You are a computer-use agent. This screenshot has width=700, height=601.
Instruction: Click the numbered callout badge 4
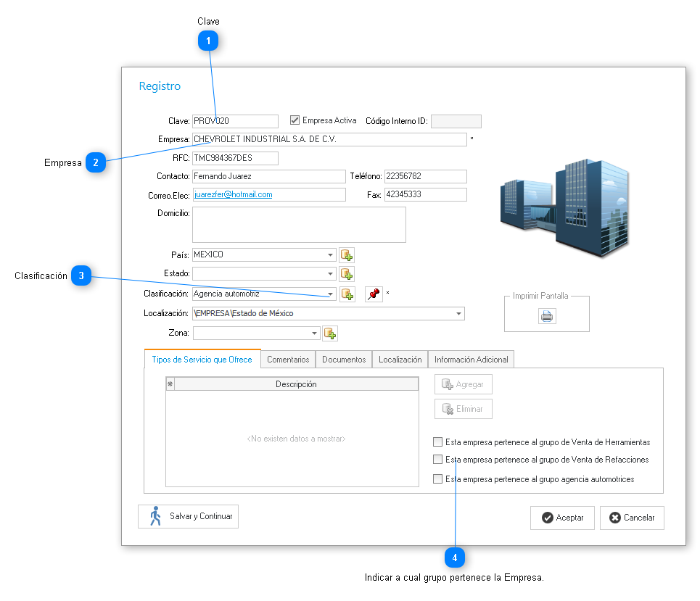455,558
